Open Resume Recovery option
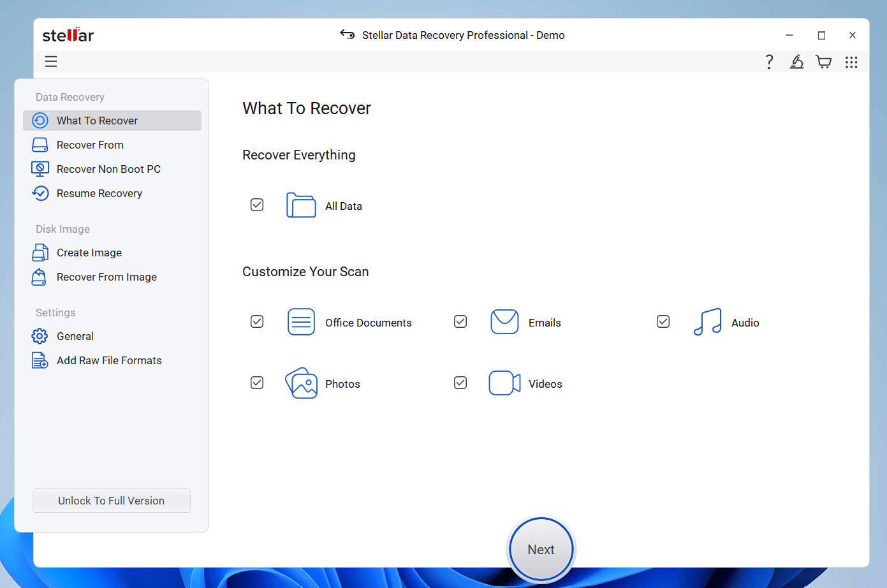Viewport: 887px width, 588px height. [112, 193]
